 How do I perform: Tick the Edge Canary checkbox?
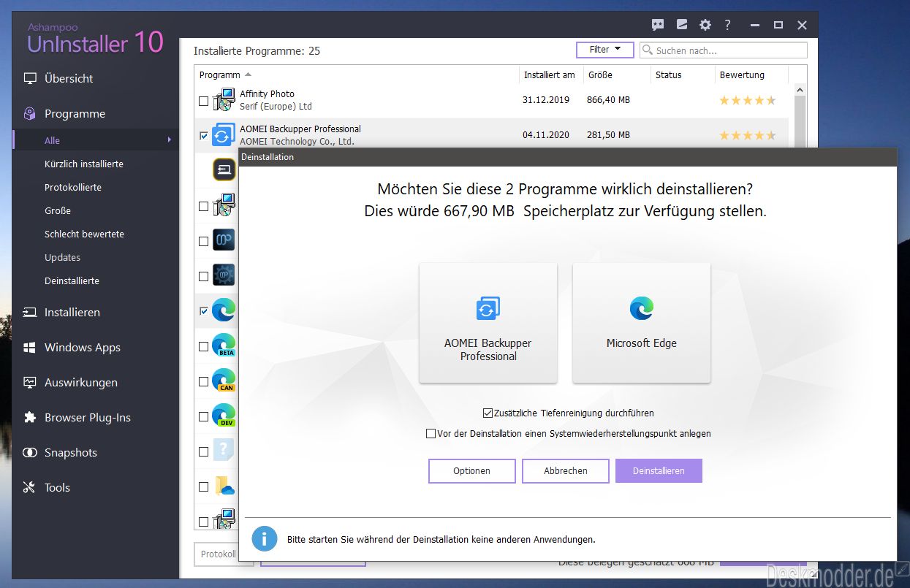pos(203,381)
